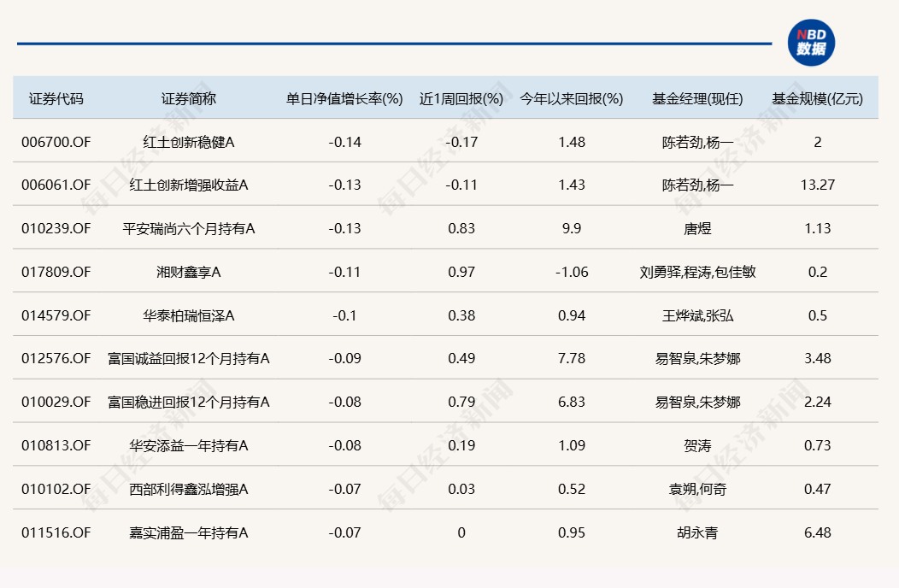Click fund name 嘉实浦盈一年持有A

(189, 533)
